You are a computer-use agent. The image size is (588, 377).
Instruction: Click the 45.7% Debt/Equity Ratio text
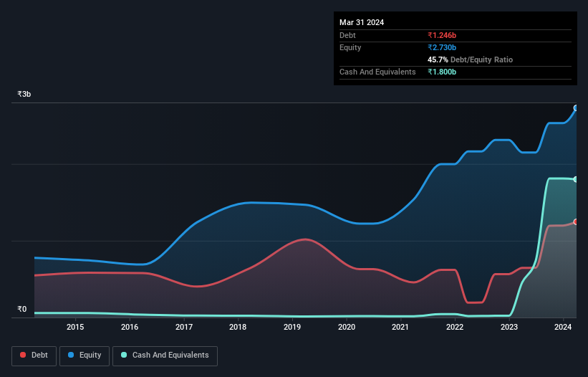470,59
